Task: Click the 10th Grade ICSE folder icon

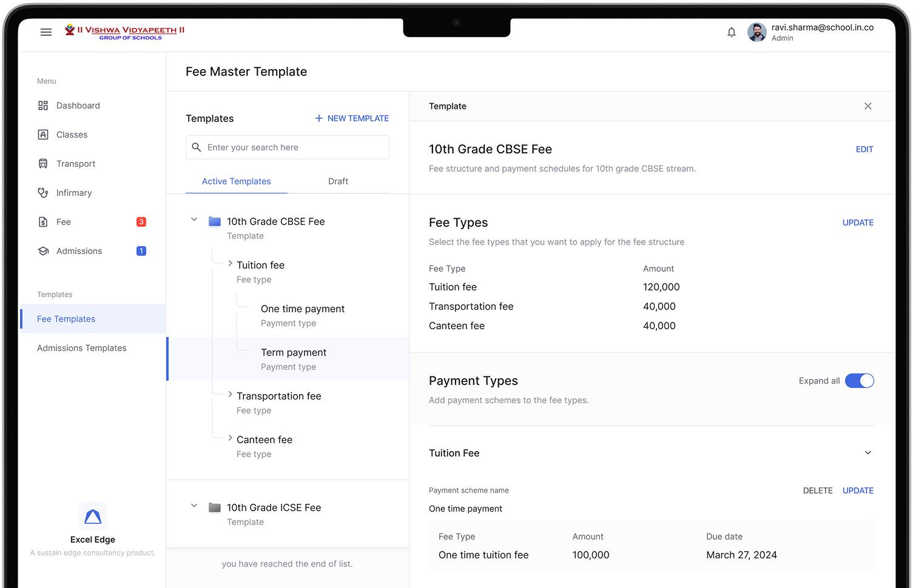Action: (x=215, y=507)
